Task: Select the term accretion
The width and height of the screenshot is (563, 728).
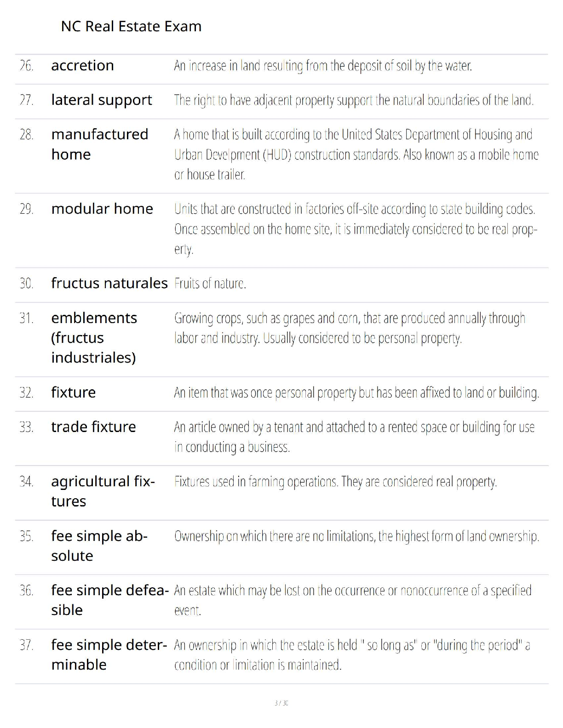Action: pos(83,65)
